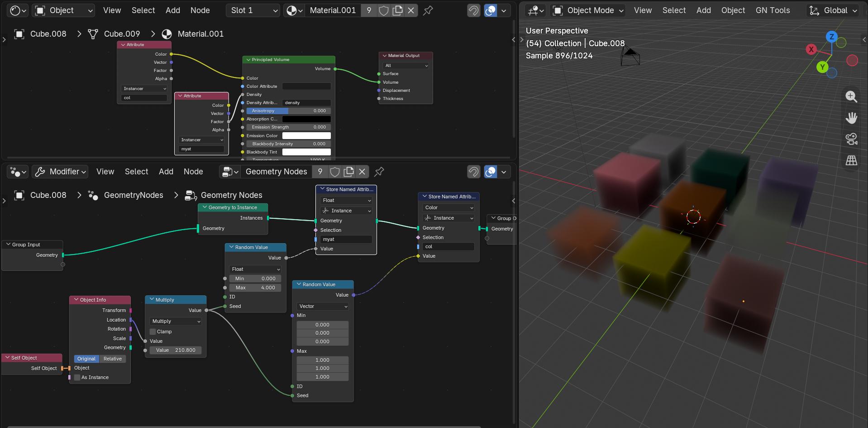Click the geometry node editor type icon
The height and width of the screenshot is (428, 868).
19,172
